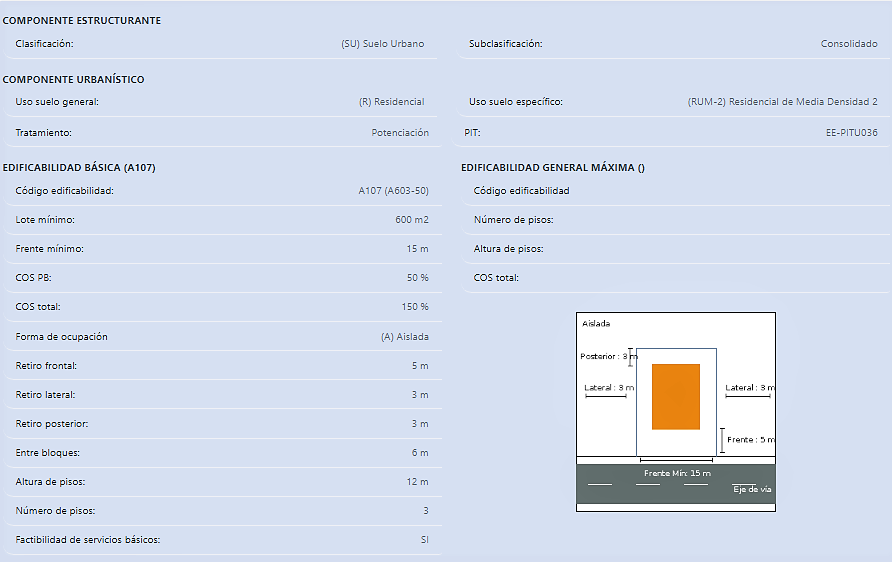Select the Retiro frontal row
The width and height of the screenshot is (892, 562).
tap(223, 366)
